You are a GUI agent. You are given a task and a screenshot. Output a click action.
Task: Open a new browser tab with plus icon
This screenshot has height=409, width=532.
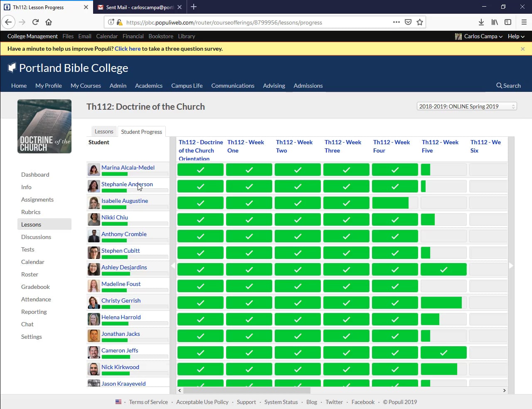(x=194, y=7)
